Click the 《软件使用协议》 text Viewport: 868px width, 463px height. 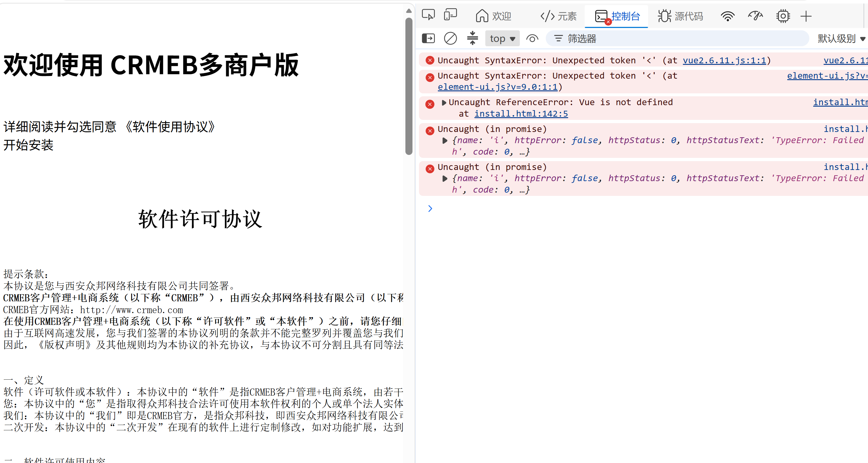tap(170, 127)
